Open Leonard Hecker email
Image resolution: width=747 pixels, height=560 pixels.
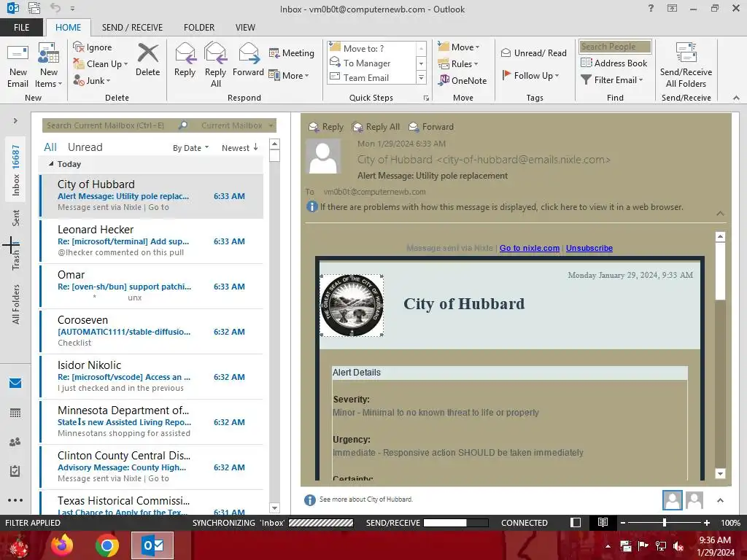coord(152,241)
